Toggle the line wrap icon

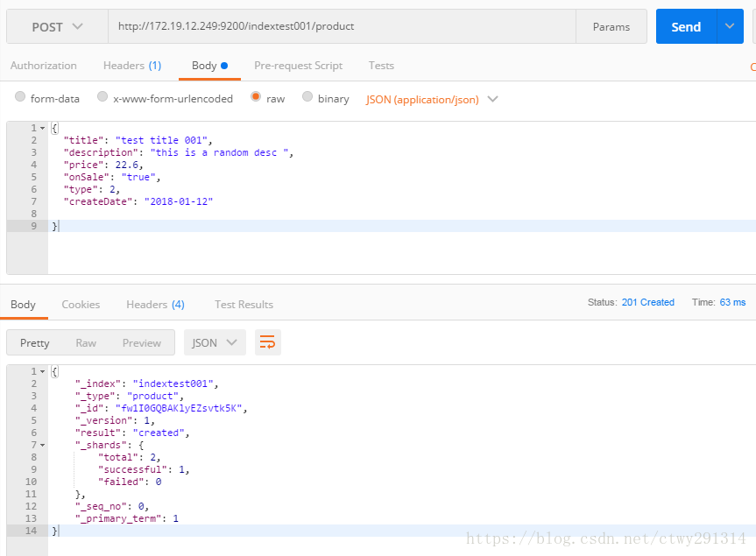click(267, 342)
